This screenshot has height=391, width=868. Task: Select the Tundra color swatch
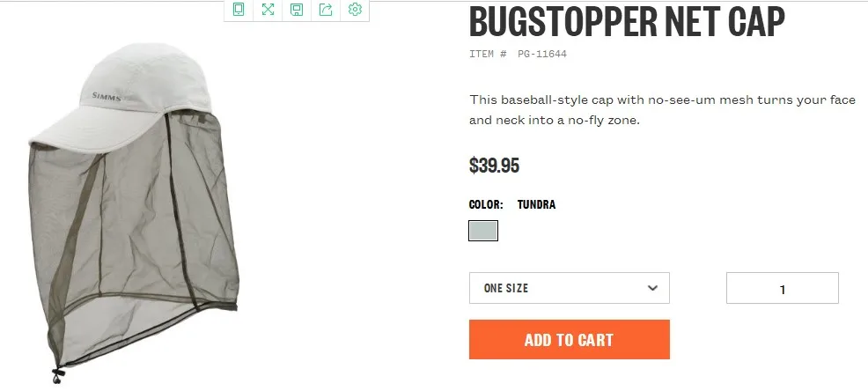point(483,231)
